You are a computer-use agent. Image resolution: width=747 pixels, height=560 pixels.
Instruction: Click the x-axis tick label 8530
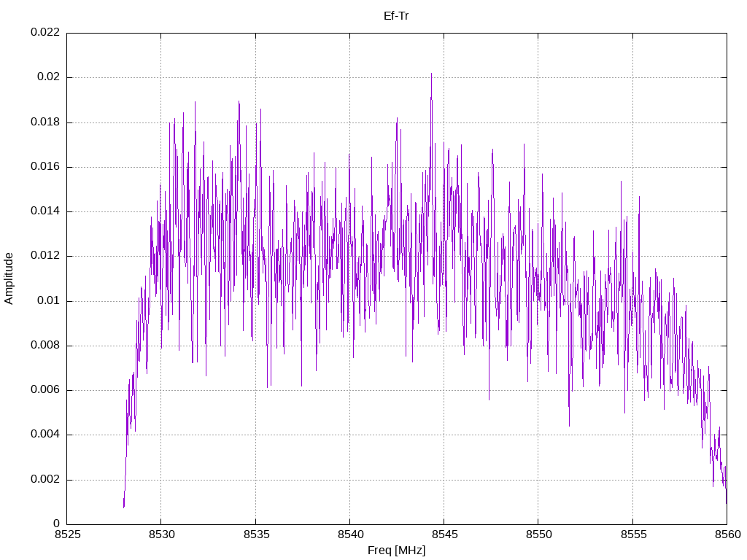pos(162,534)
